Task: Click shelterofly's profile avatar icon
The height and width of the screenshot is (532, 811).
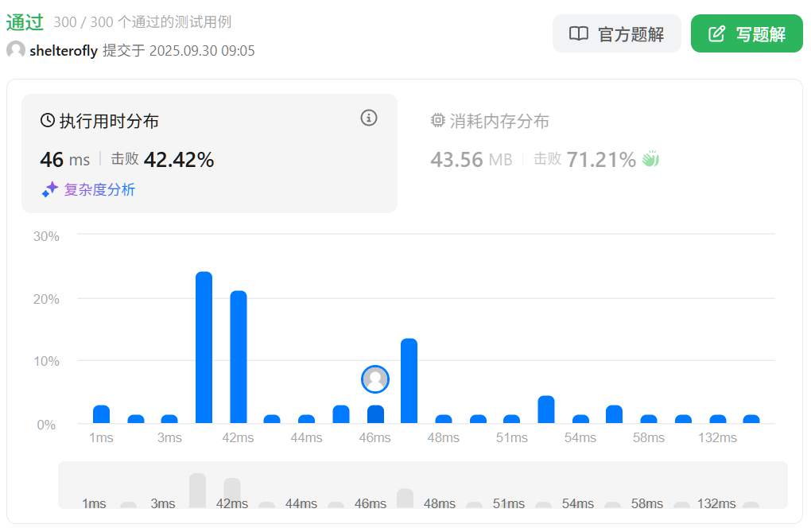Action: (x=15, y=51)
